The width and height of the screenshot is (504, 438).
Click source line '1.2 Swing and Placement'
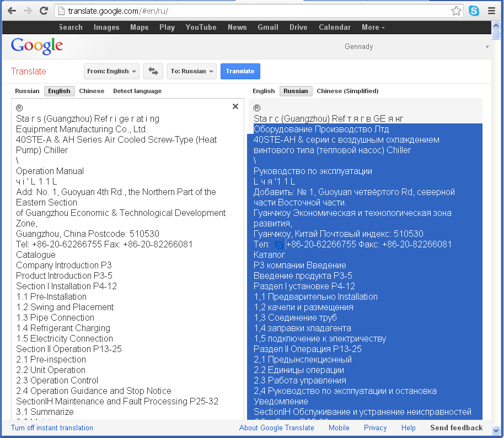(65, 307)
